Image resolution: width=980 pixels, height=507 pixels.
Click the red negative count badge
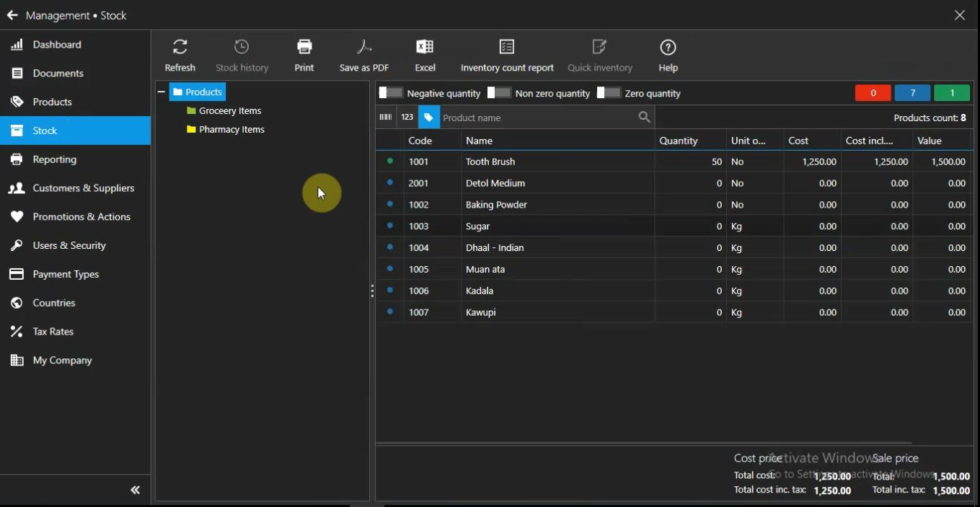click(873, 93)
